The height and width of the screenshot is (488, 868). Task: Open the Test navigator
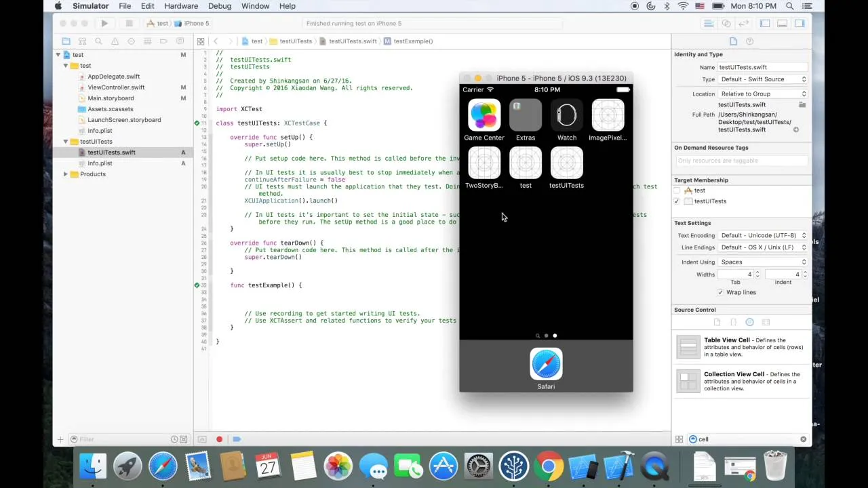(x=131, y=41)
